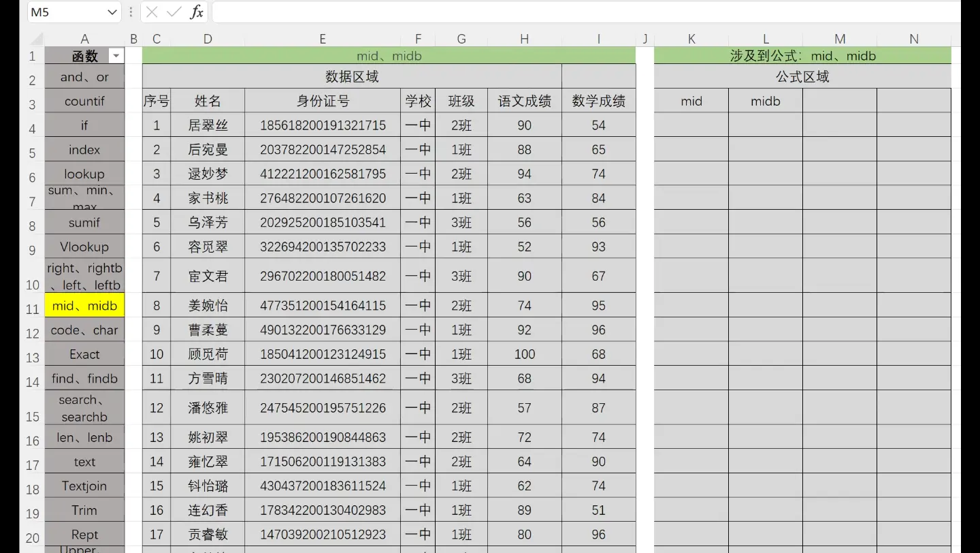Select the 'search、searchb' cell

[84, 408]
